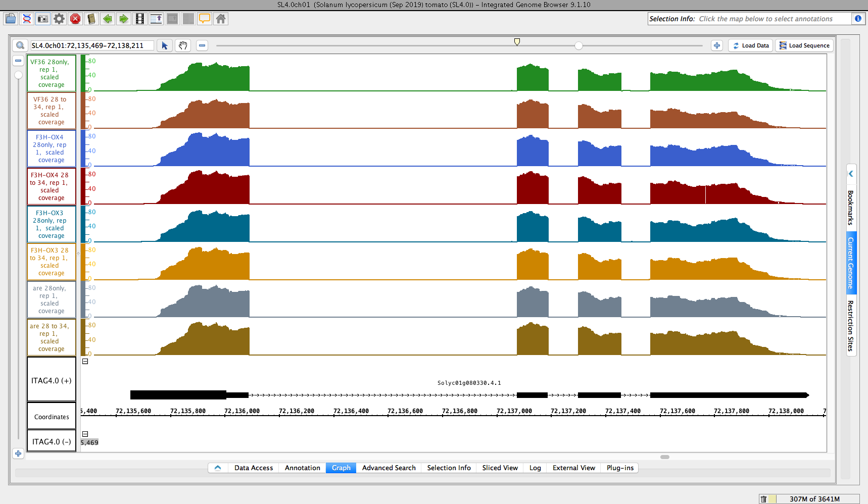Collapse the bottom tab panel arrow

pyautogui.click(x=218, y=468)
